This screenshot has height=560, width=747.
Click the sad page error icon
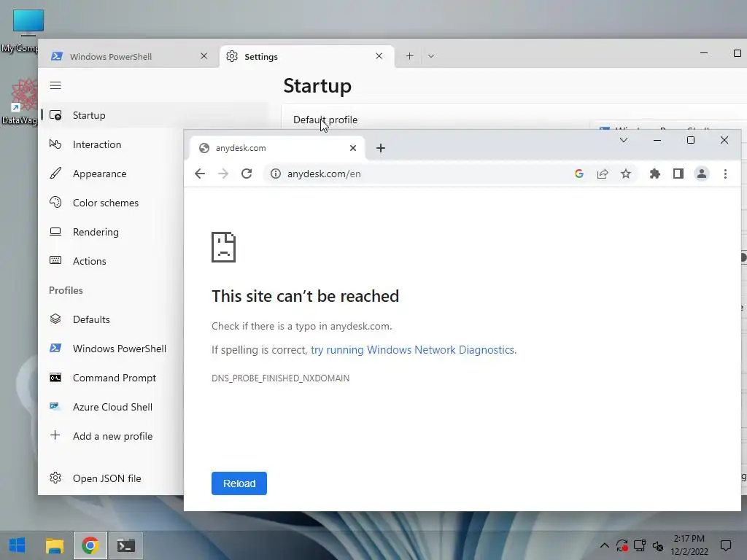pyautogui.click(x=223, y=247)
